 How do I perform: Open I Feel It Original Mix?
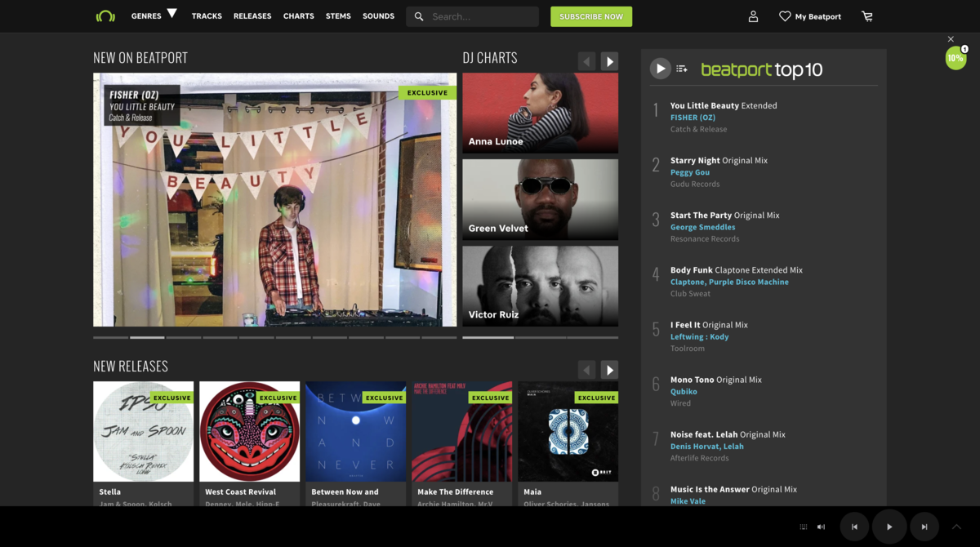click(x=709, y=324)
